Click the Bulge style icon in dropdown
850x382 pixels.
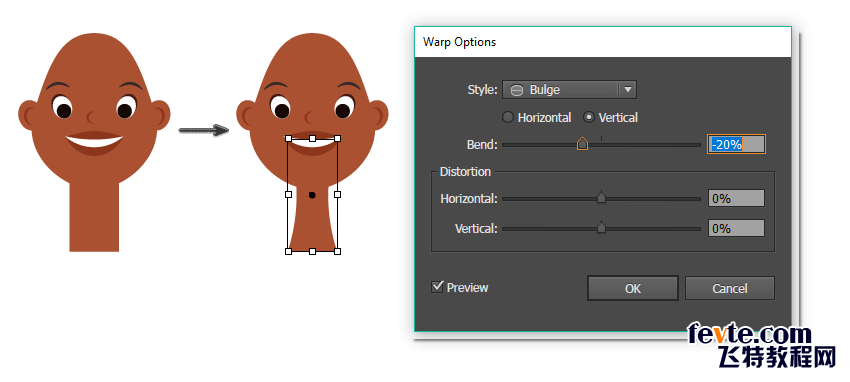point(517,90)
